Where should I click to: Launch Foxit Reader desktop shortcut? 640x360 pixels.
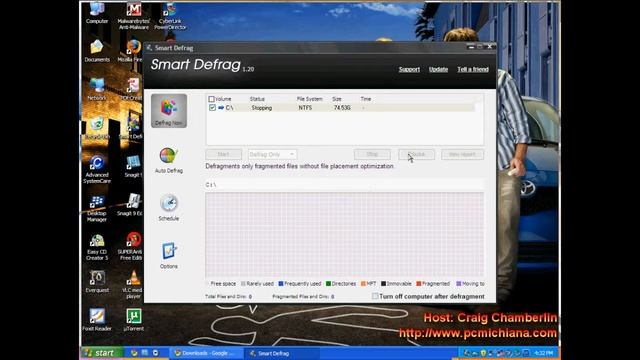point(97,320)
